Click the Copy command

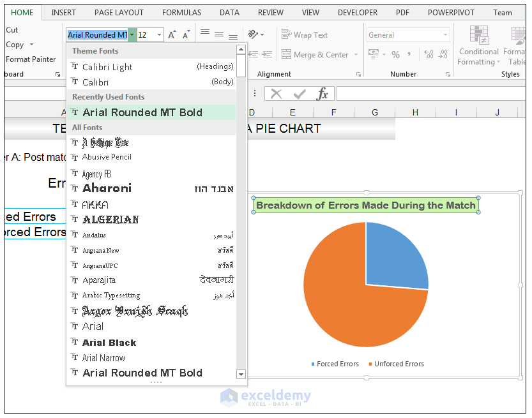pos(15,45)
